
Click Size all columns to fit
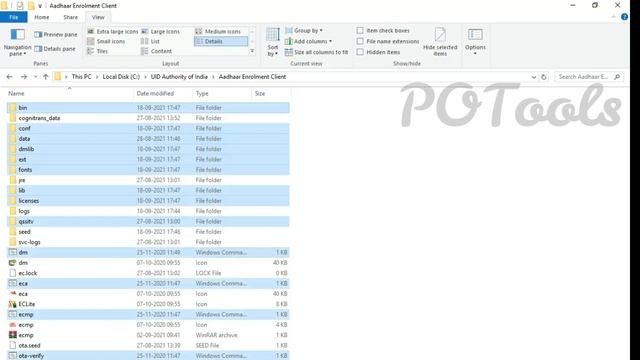(316, 52)
